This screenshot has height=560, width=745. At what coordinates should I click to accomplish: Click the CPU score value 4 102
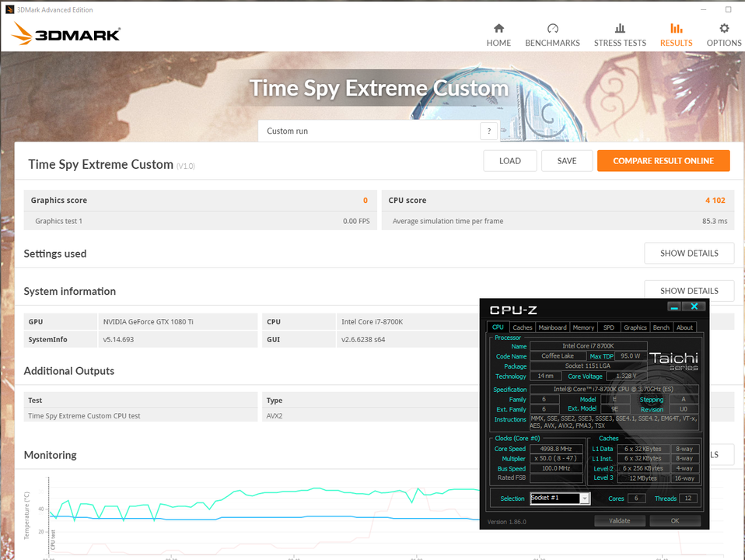(715, 200)
